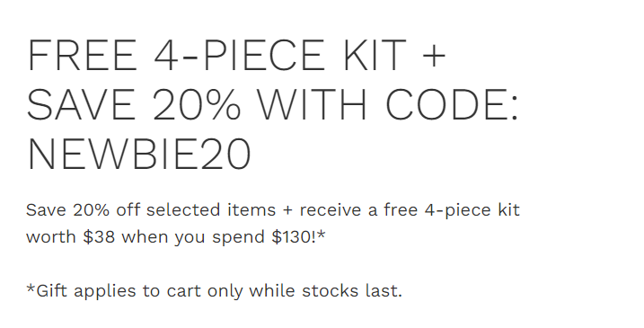The width and height of the screenshot is (644, 328).
Task: Click the "while stocks last." phrase
Action: point(326,291)
